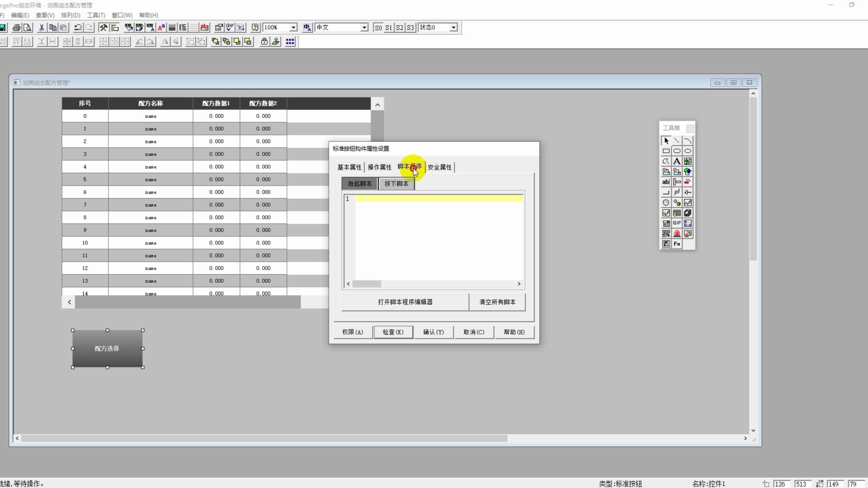Select the ellipse tool in the toolbox
Viewport: 868px width, 488px height.
click(688, 151)
